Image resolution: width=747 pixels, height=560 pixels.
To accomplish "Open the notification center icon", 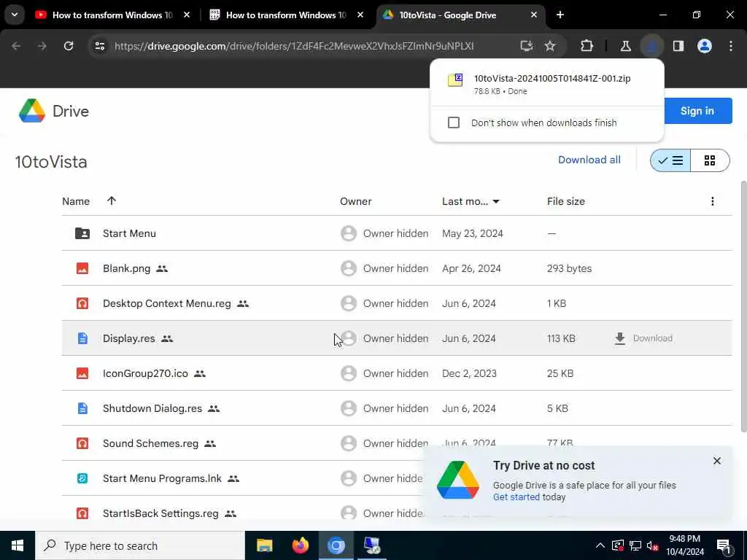I will tap(724, 545).
